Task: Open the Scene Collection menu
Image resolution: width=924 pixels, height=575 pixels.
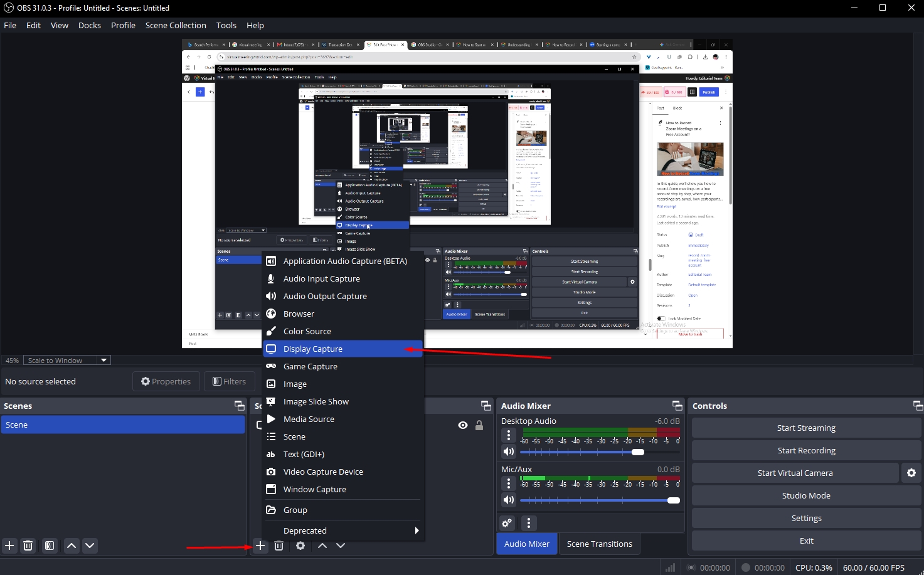Action: pos(176,25)
